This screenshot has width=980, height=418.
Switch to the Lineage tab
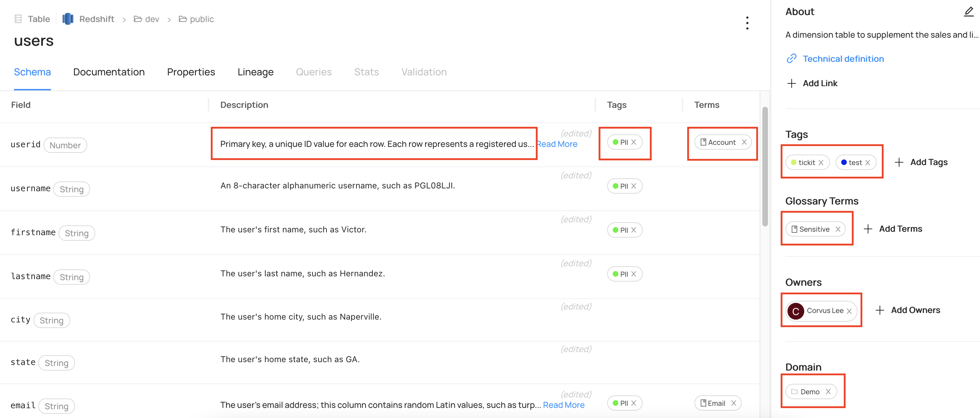[255, 72]
